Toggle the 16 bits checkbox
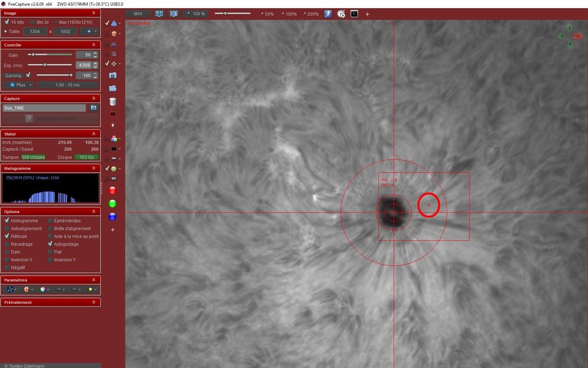 click(x=6, y=22)
